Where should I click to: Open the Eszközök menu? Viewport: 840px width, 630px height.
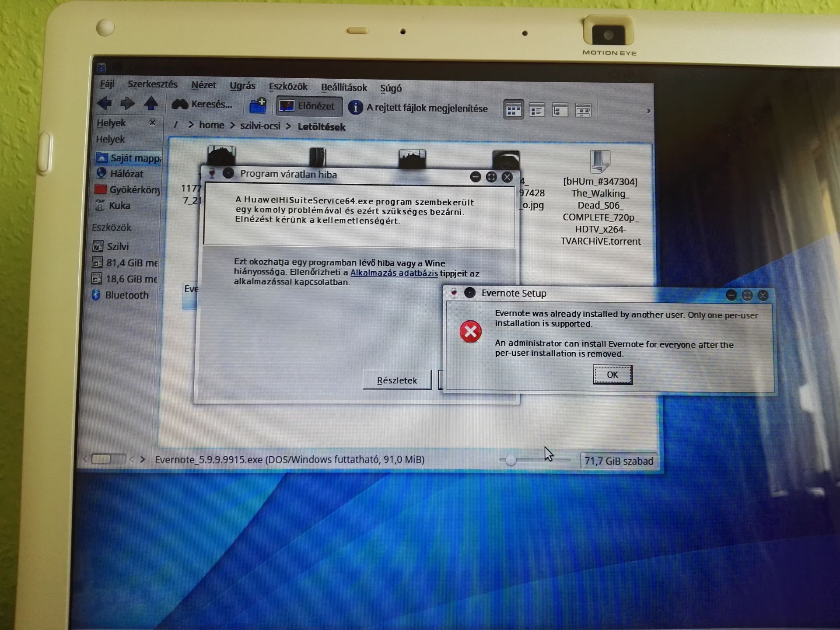[x=288, y=87]
